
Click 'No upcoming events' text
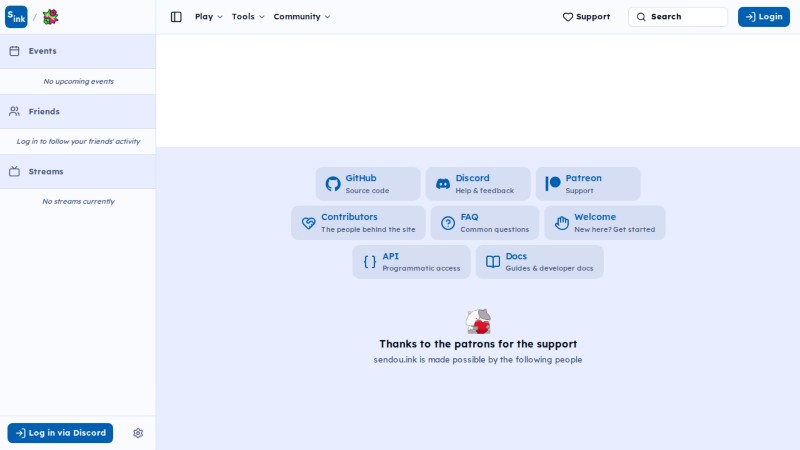coord(79,82)
